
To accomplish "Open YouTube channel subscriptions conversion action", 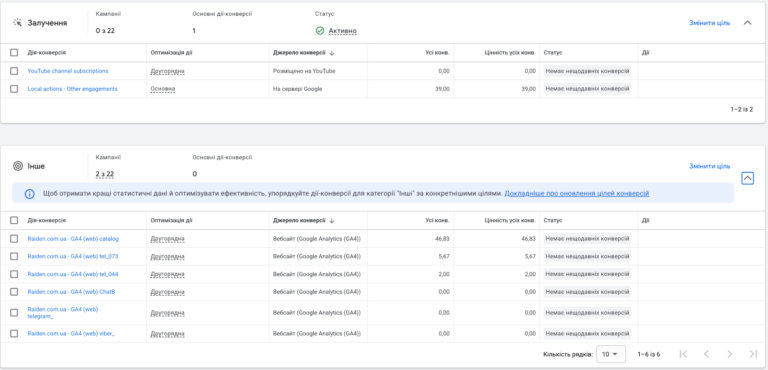I will 68,71.
